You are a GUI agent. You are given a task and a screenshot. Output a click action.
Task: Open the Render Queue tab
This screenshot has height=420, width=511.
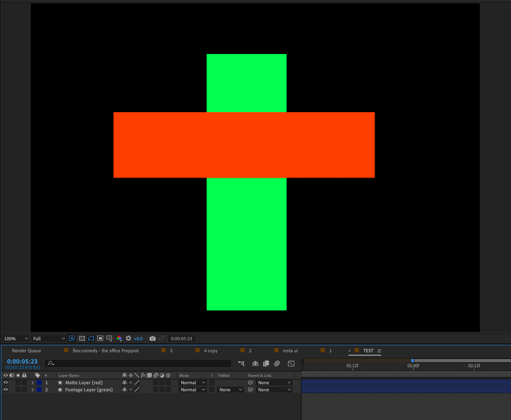click(26, 351)
